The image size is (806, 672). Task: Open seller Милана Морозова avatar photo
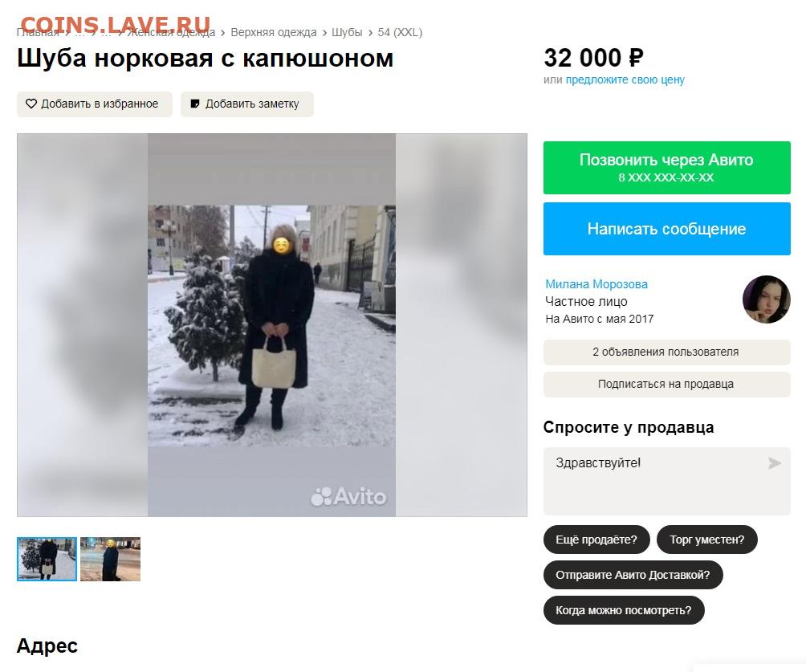[x=766, y=299]
